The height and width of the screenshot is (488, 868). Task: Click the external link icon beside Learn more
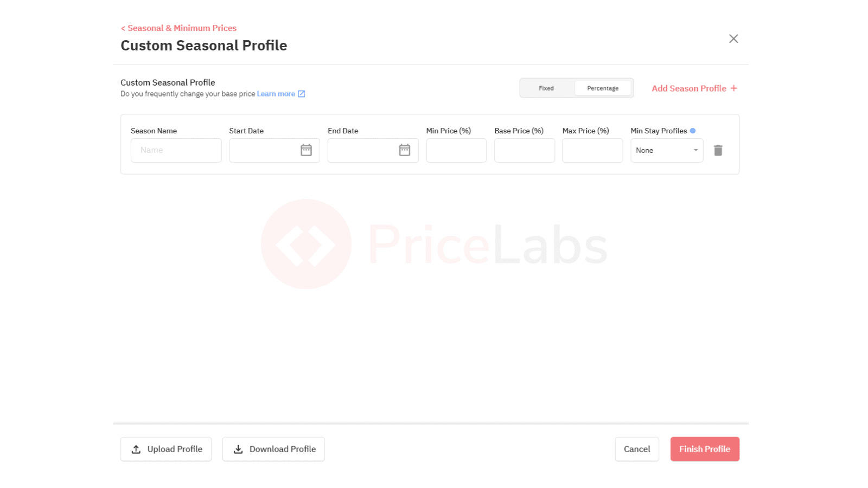click(x=302, y=93)
